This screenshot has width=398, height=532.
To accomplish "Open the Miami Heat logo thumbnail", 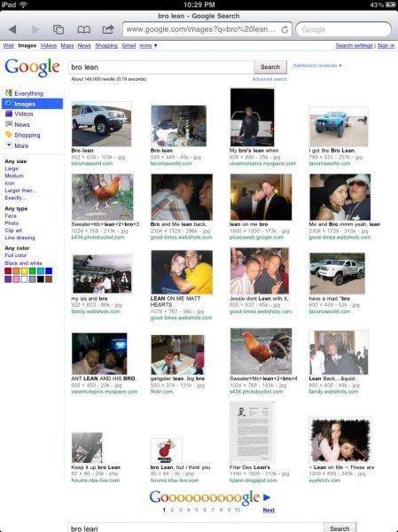I will coord(167,450).
